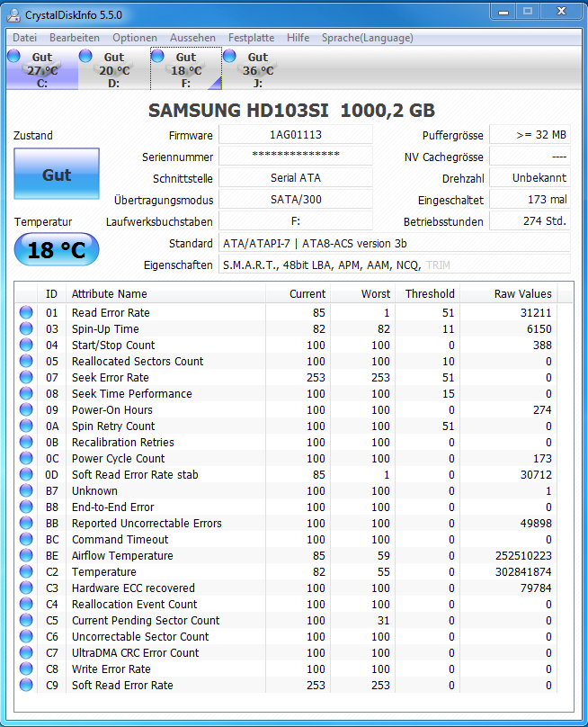Viewport: 588px width, 727px height.
Task: Click status icon for C2 Temperature
Action: [x=26, y=571]
